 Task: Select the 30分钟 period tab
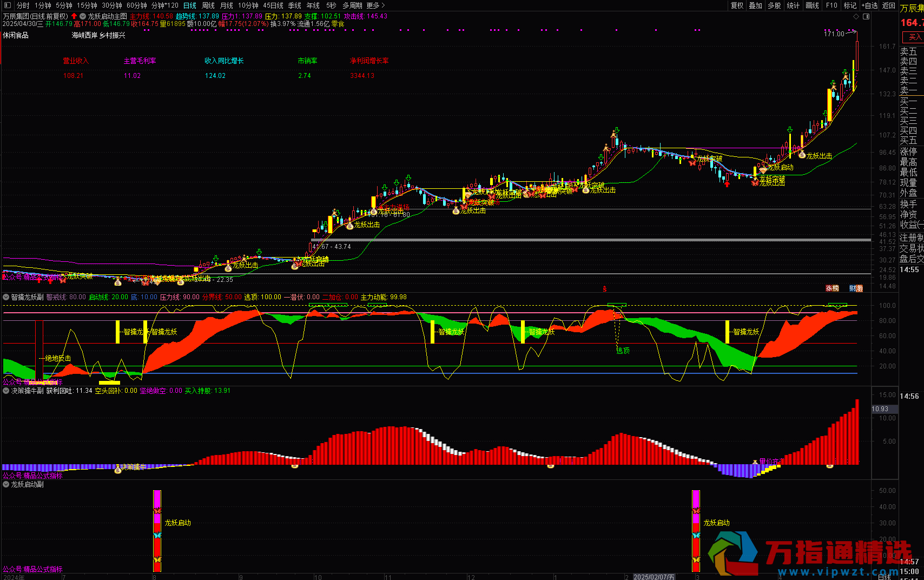(112, 5)
